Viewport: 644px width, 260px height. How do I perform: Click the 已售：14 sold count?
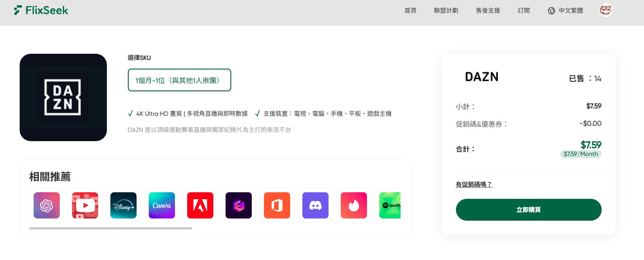point(585,79)
